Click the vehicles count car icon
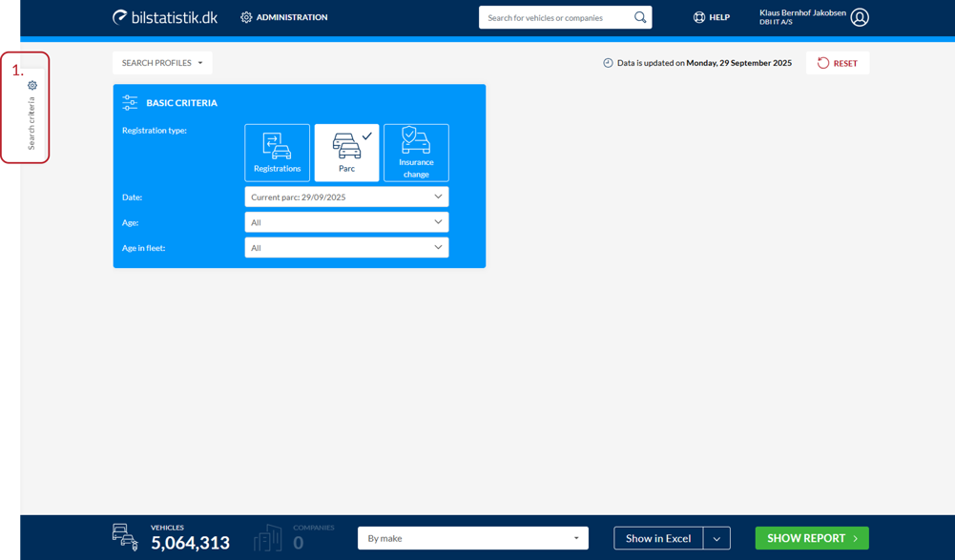 coord(125,537)
